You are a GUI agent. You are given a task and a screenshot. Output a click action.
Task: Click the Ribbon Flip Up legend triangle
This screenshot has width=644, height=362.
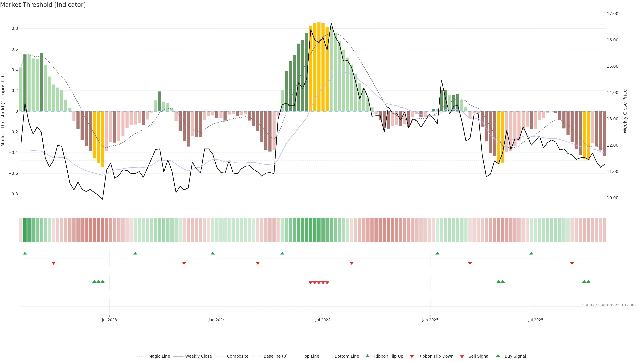pyautogui.click(x=367, y=356)
